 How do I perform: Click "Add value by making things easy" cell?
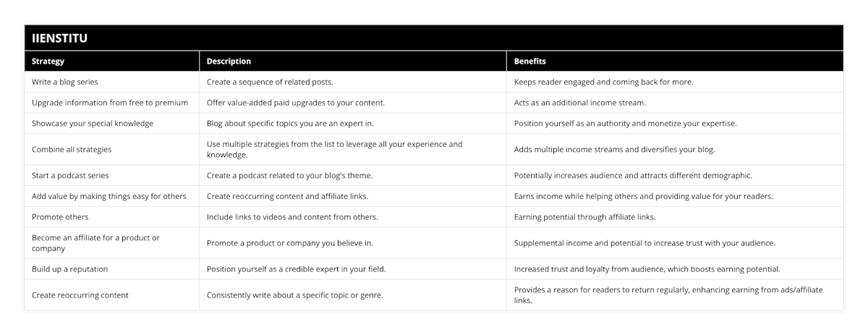109,196
